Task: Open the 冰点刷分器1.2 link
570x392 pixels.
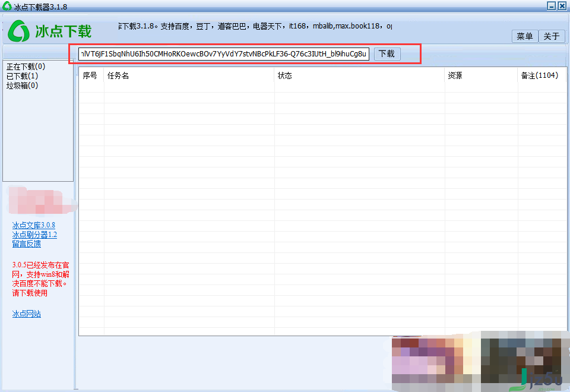Action: 34,235
